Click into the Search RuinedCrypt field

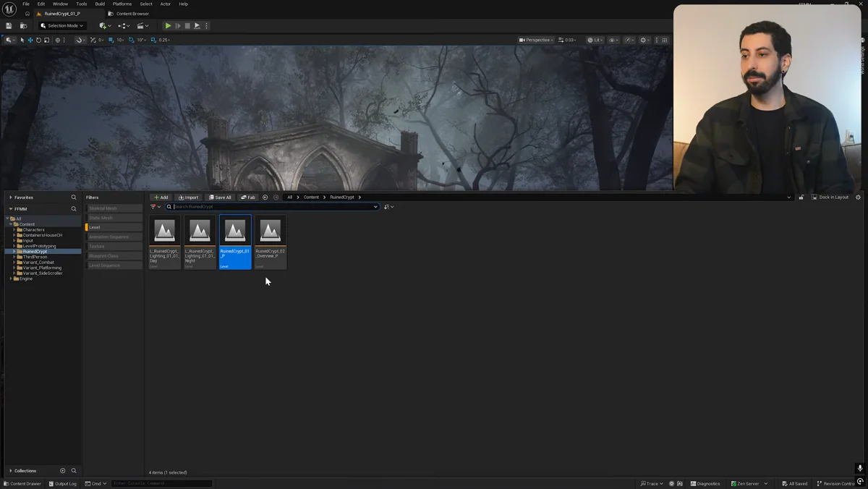coord(272,207)
